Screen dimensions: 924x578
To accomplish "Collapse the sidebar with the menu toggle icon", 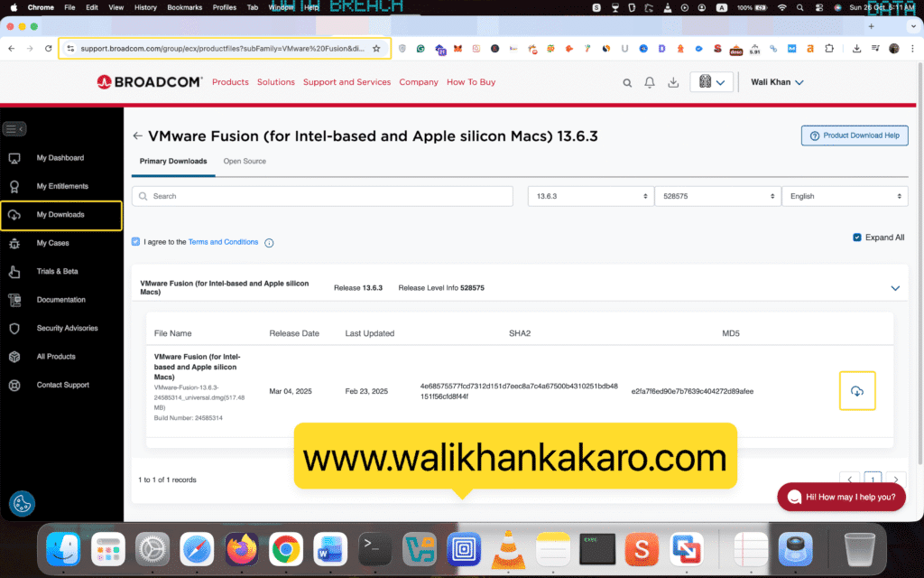I will click(14, 129).
